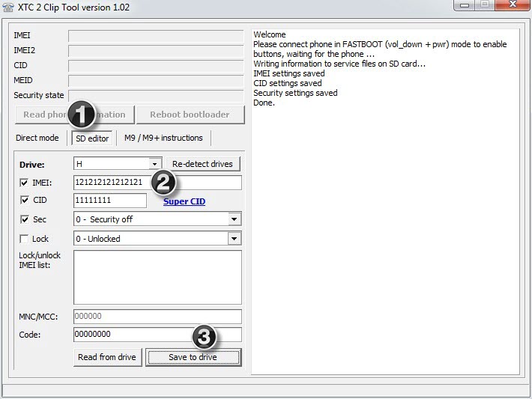The width and height of the screenshot is (532, 399).
Task: Open the Drive dropdown
Action: tap(154, 164)
